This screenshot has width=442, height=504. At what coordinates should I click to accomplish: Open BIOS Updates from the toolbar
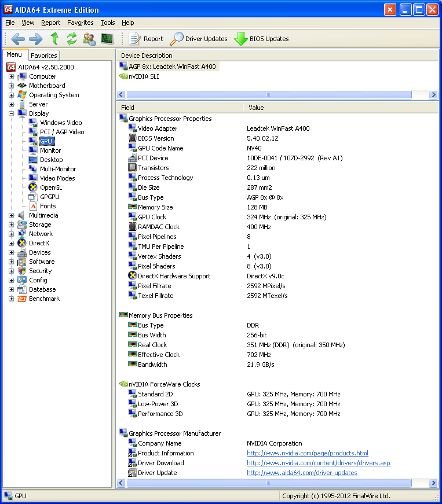261,39
